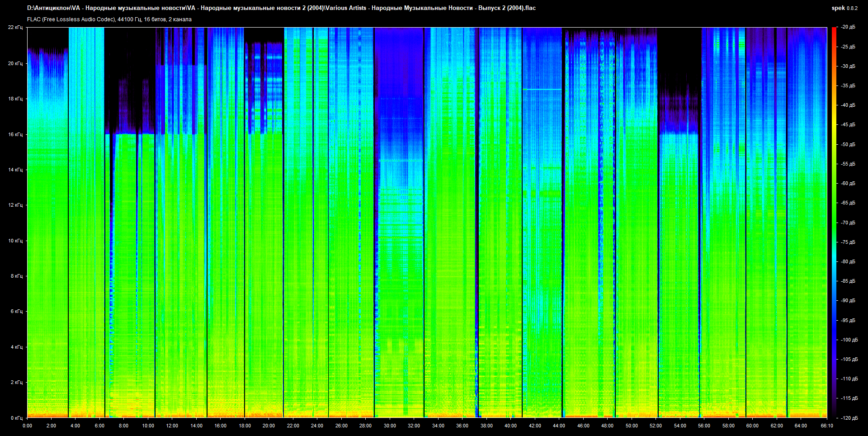
Task: Select the 16 кГц axis label
Action: coord(15,134)
